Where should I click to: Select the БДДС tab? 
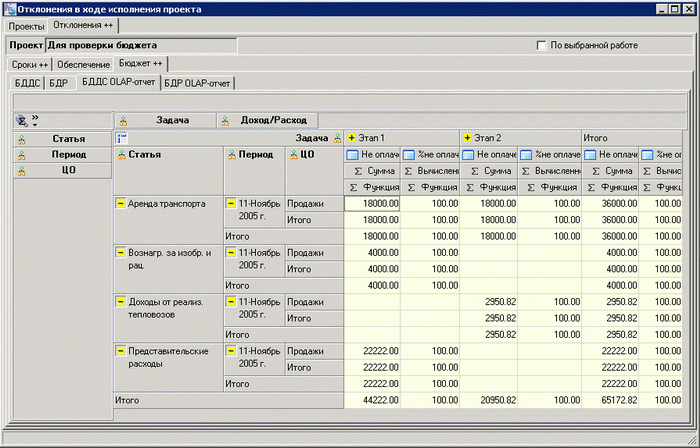tap(27, 83)
